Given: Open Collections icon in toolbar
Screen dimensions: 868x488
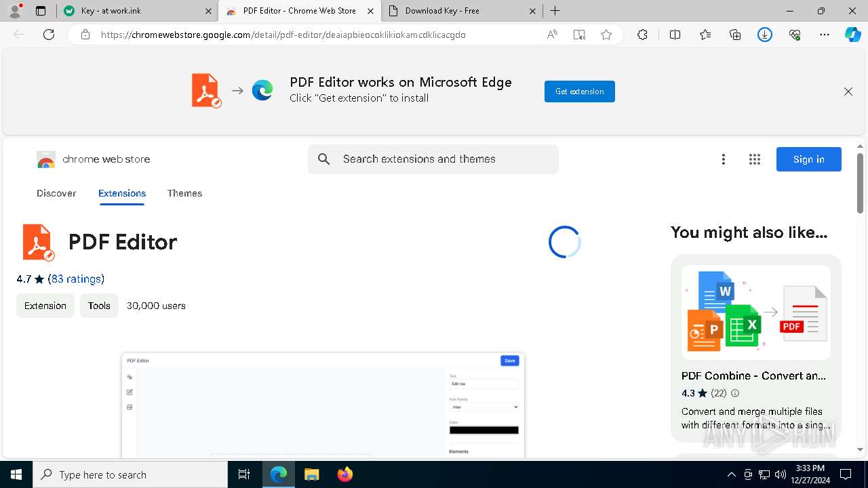Looking at the screenshot, I should tap(735, 35).
